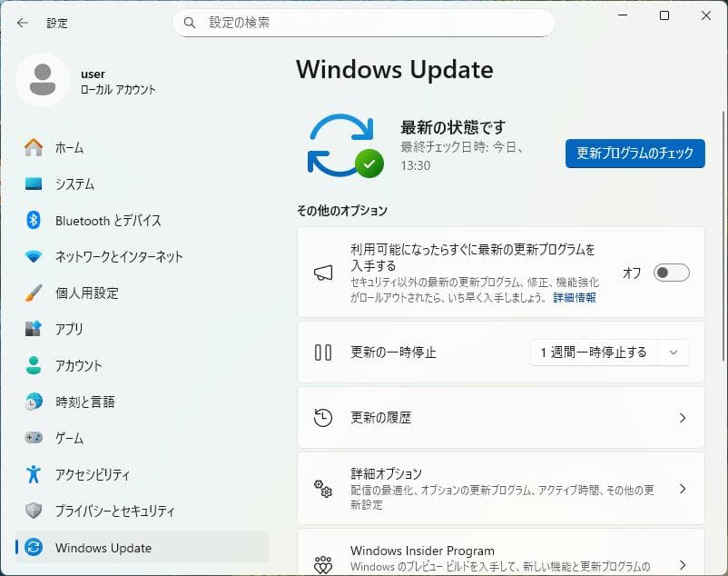Expand the 詳細オプション row chevron

coord(684,489)
